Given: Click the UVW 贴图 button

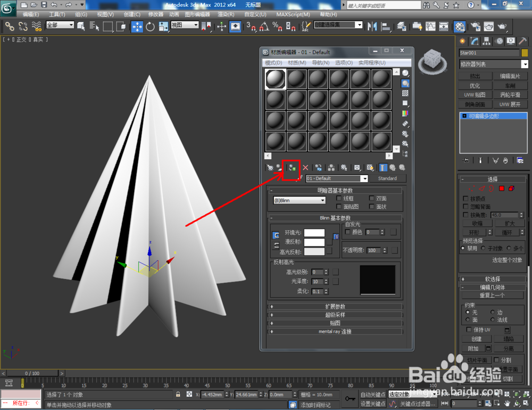Looking at the screenshot, I should coord(475,95).
